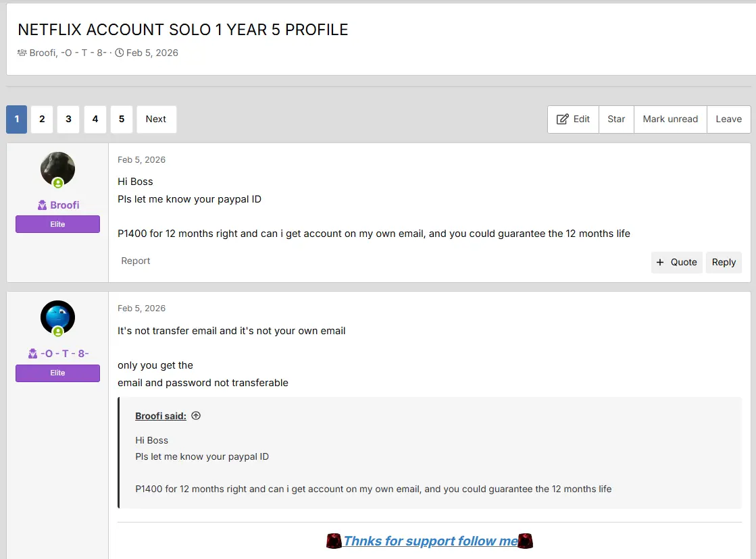Open Broofi's profile from post username
The width and height of the screenshot is (756, 559).
65,205
